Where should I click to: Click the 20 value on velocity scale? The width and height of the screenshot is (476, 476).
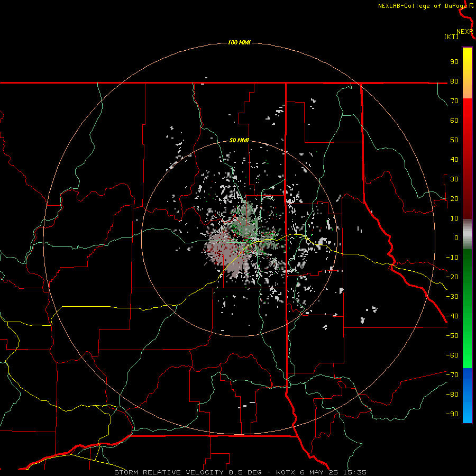coord(454,198)
